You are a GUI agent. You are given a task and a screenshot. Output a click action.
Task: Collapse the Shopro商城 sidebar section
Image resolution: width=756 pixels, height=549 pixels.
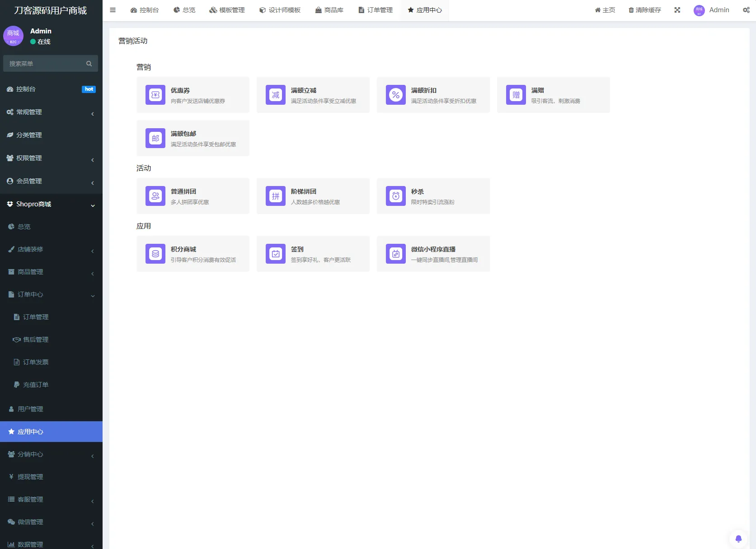[x=51, y=204]
